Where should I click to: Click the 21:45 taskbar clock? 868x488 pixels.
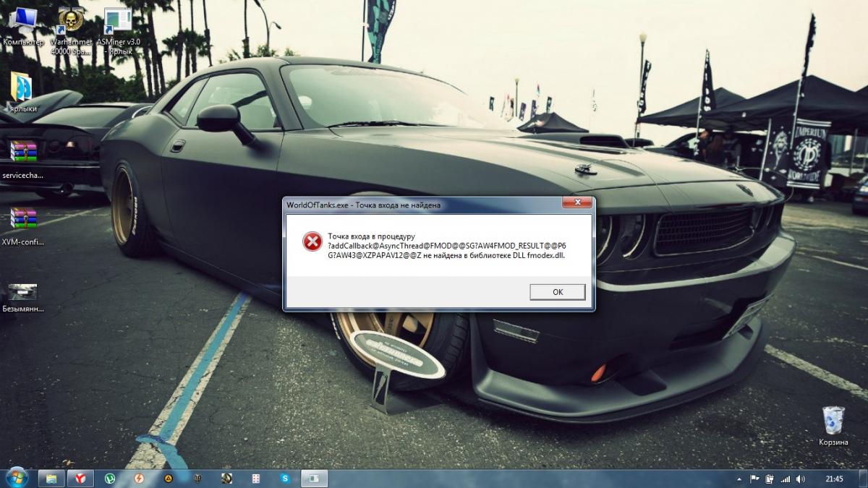tap(834, 479)
